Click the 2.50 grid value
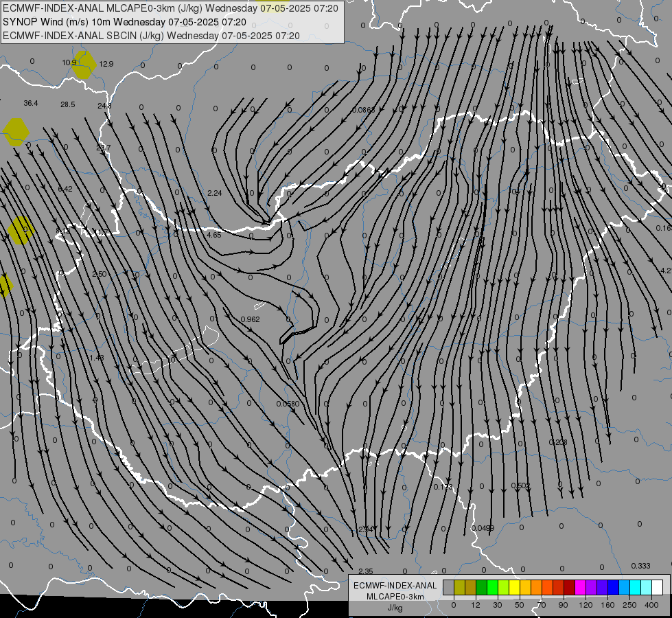672x618 pixels. click(x=100, y=274)
